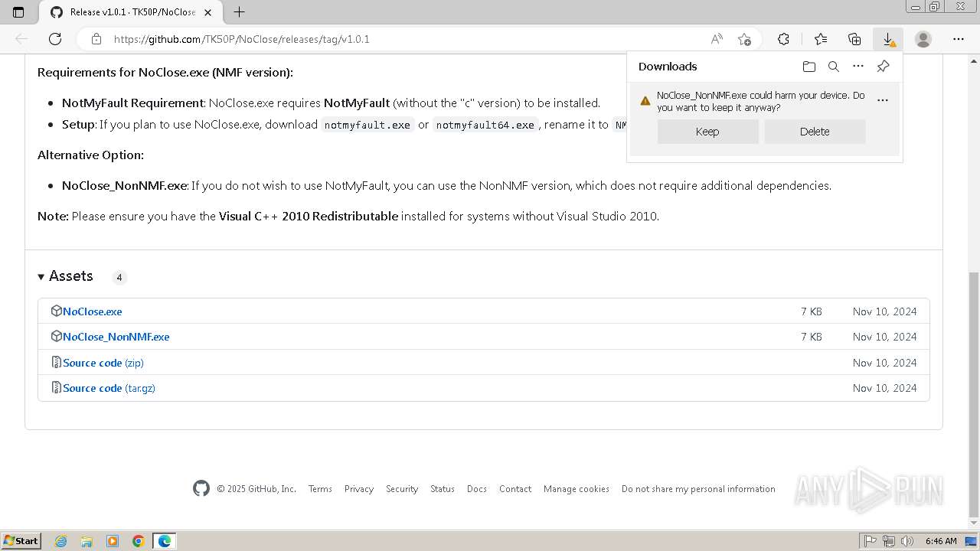The height and width of the screenshot is (551, 980).
Task: Open the volume tray icon
Action: (906, 541)
